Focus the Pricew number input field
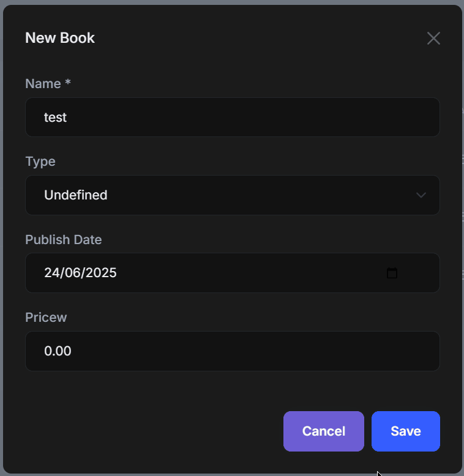Image resolution: width=464 pixels, height=476 pixels. (x=233, y=351)
